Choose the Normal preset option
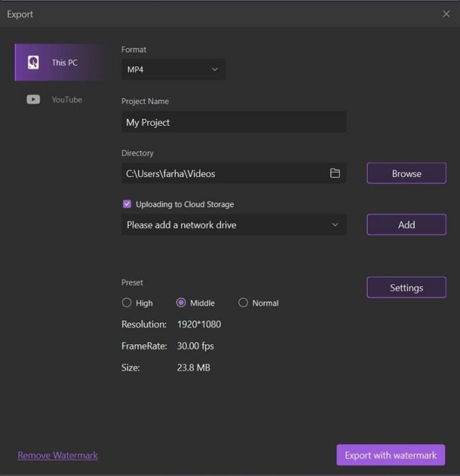 pyautogui.click(x=243, y=303)
